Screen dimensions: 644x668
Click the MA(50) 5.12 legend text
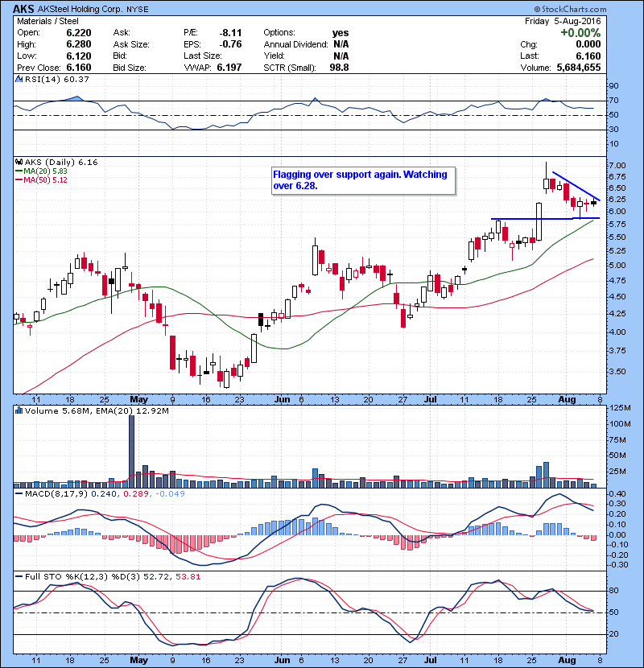pyautogui.click(x=45, y=180)
